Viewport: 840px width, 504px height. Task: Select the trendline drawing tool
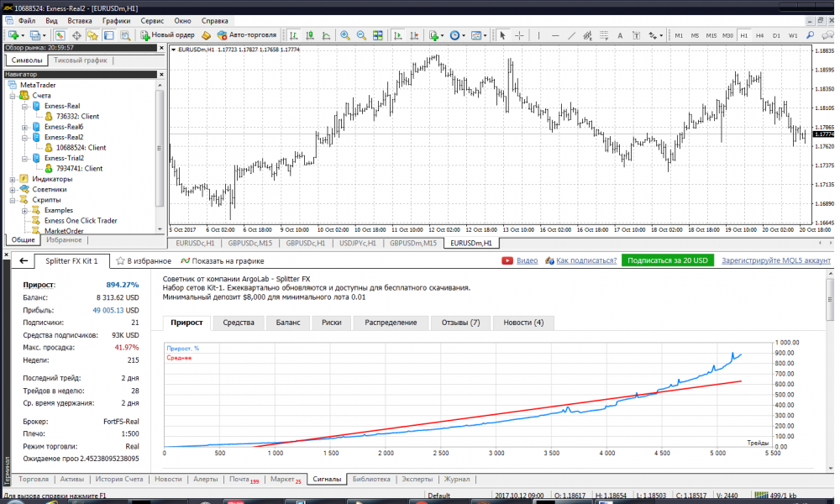click(571, 35)
